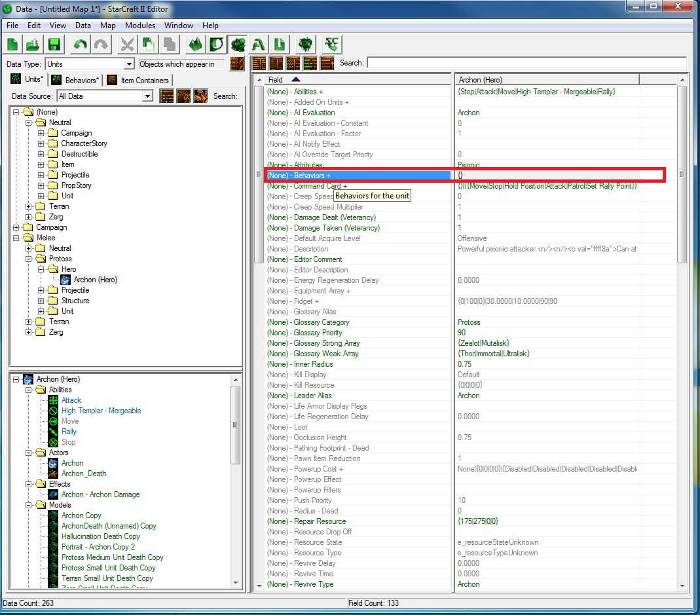Open the Data Source dropdown
This screenshot has height=615, width=700.
147,96
